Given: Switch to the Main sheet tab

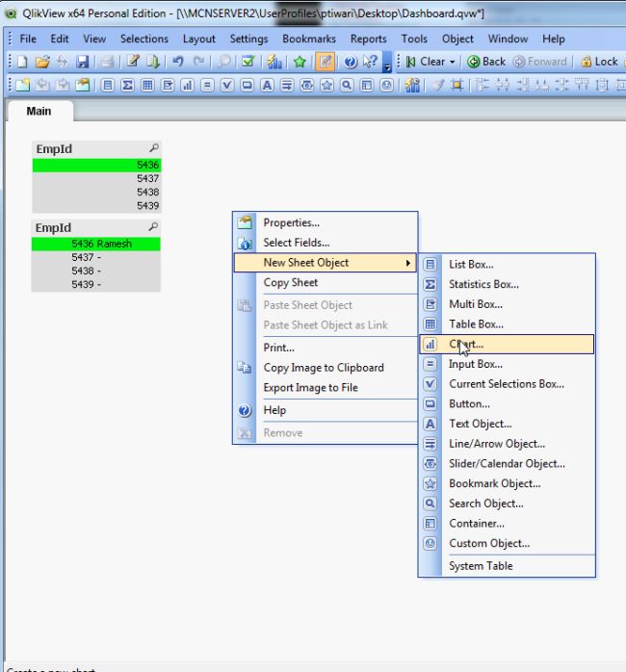Looking at the screenshot, I should (x=39, y=111).
